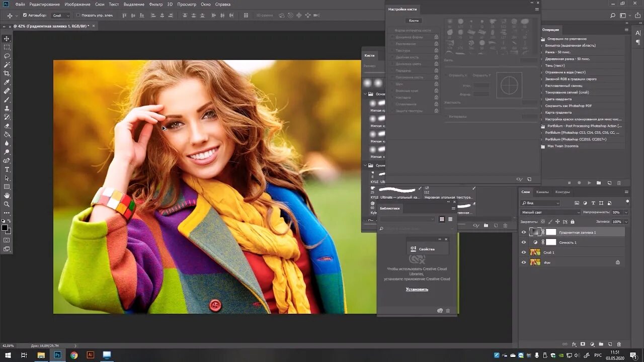Select the Hand tool
Screen dimensions: 644x362
(7, 195)
